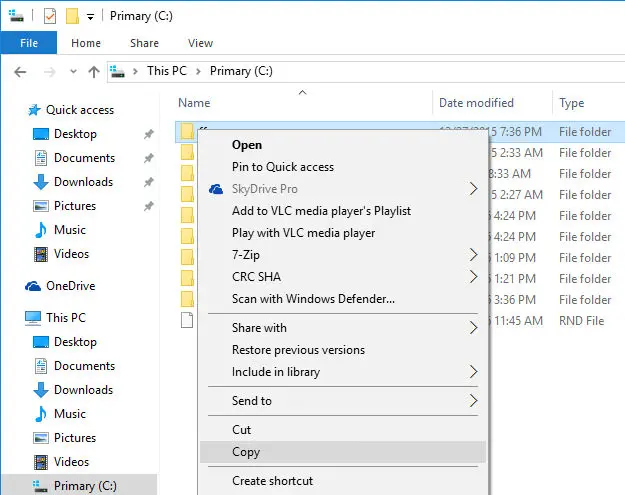Select This PC in navigation pane

66,318
